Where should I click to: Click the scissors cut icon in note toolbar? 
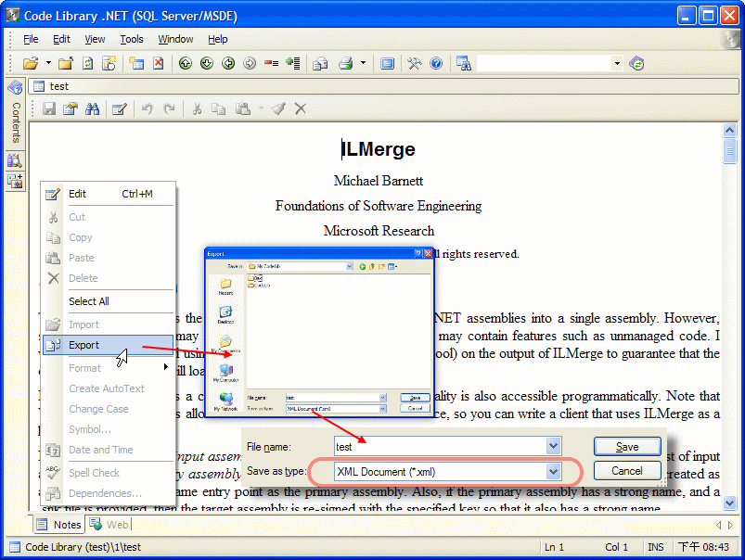click(x=197, y=108)
